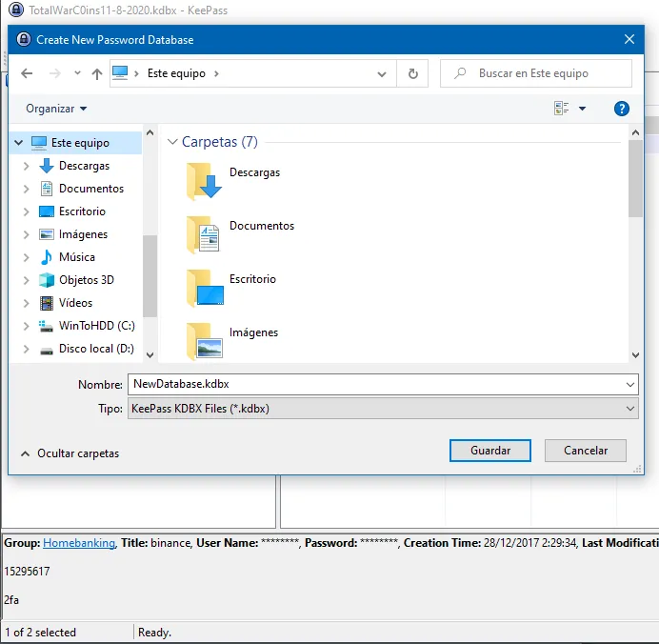659x644 pixels.
Task: Expand the WinToHDD (C:) drive node
Action: point(26,326)
